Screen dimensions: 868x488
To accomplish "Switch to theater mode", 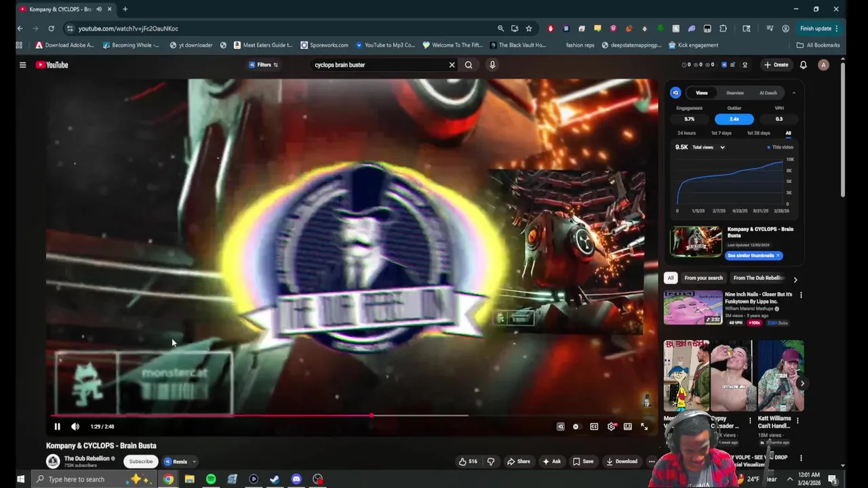I will pos(628,426).
